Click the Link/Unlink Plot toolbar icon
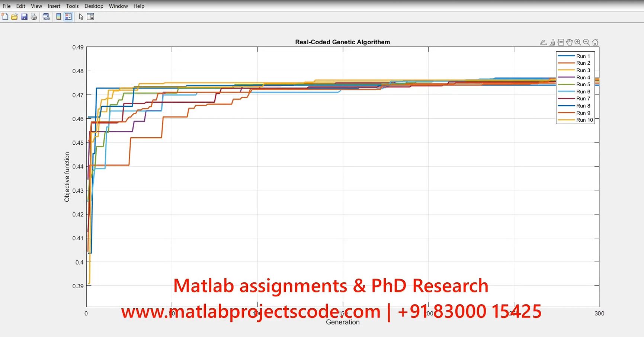This screenshot has height=337, width=644. (x=46, y=17)
